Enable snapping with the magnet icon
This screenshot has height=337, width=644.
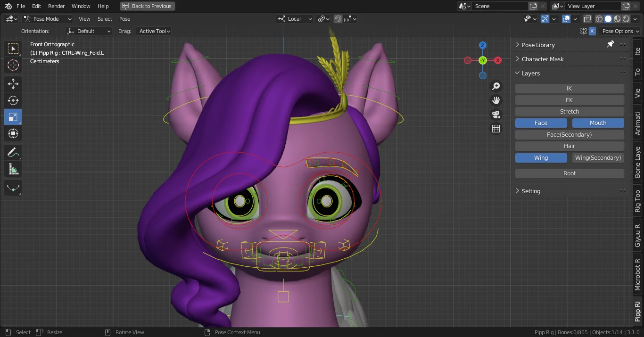[338, 19]
